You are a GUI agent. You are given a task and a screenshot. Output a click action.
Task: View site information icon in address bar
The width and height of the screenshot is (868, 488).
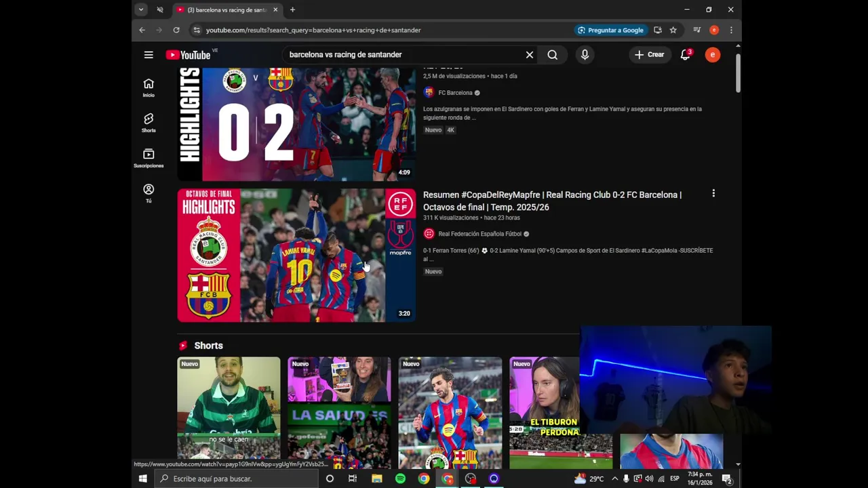(x=197, y=30)
